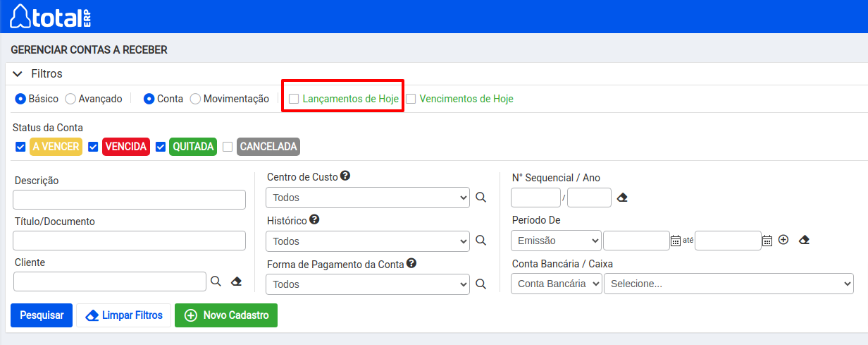This screenshot has width=868, height=345.
Task: Choose the Movimentação radio button
Action: pos(195,99)
